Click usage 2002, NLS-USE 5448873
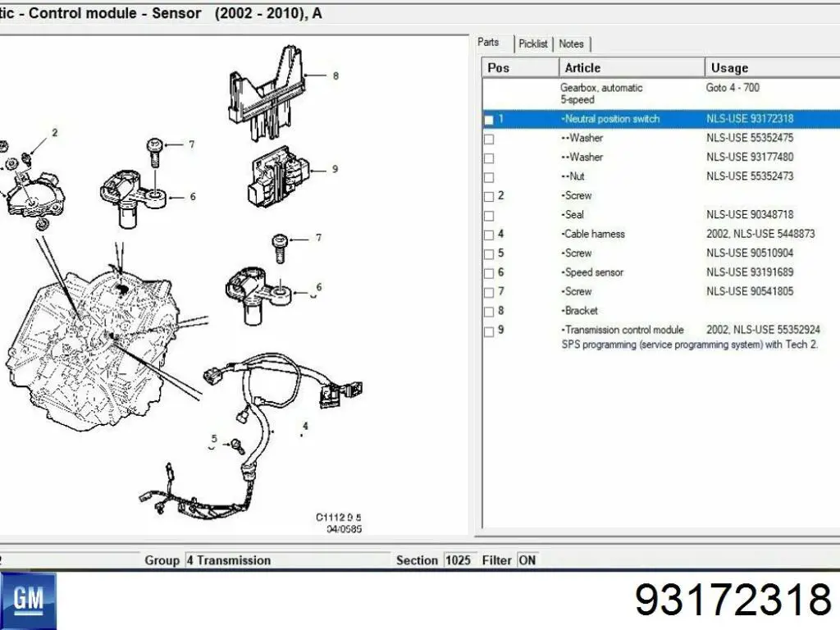 click(760, 234)
